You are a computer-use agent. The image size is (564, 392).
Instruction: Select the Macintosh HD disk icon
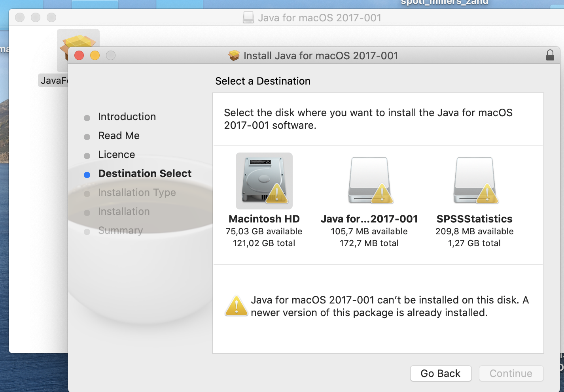(x=264, y=181)
